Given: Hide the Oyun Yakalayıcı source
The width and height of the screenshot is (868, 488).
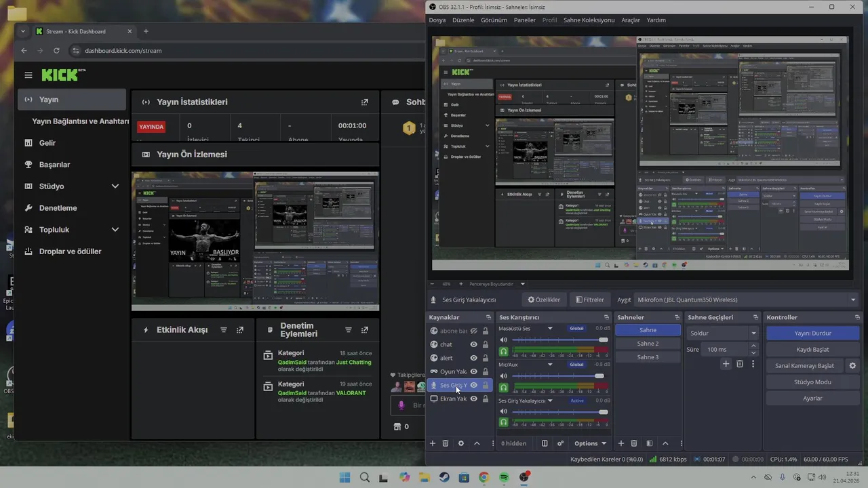Looking at the screenshot, I should [x=474, y=371].
